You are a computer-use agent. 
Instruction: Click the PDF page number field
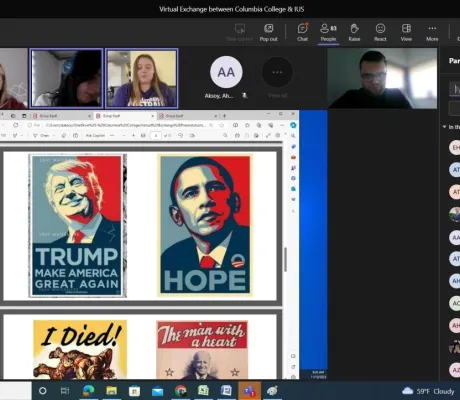click(x=156, y=135)
